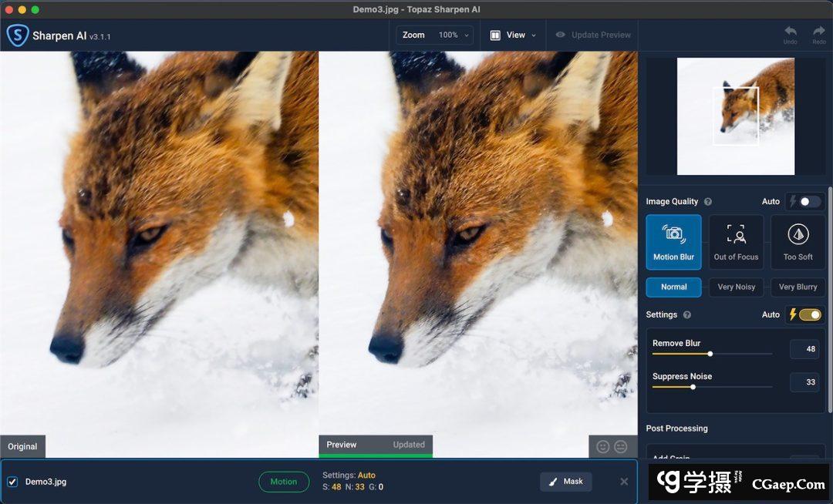Click the Mask button
This screenshot has height=504, width=833.
point(565,482)
